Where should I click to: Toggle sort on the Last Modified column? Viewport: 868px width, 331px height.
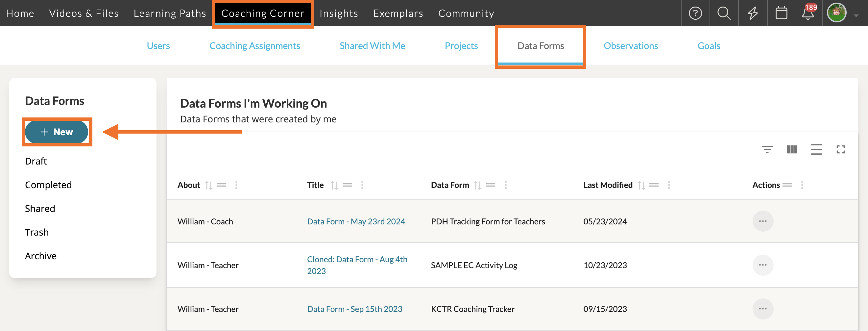641,185
